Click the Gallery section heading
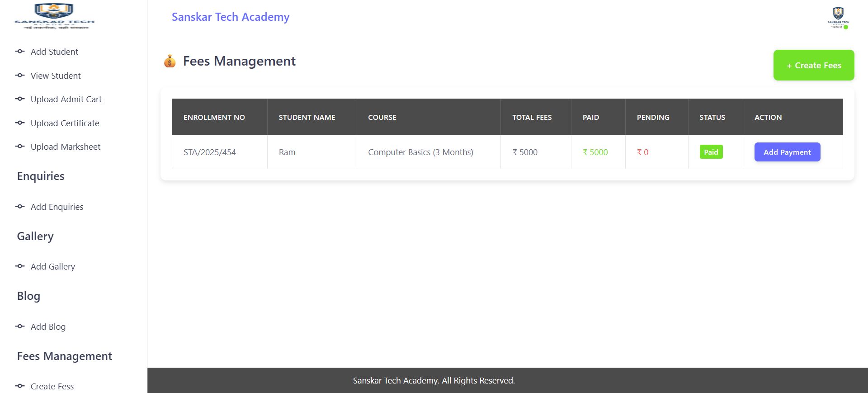This screenshot has height=393, width=868. pos(35,236)
